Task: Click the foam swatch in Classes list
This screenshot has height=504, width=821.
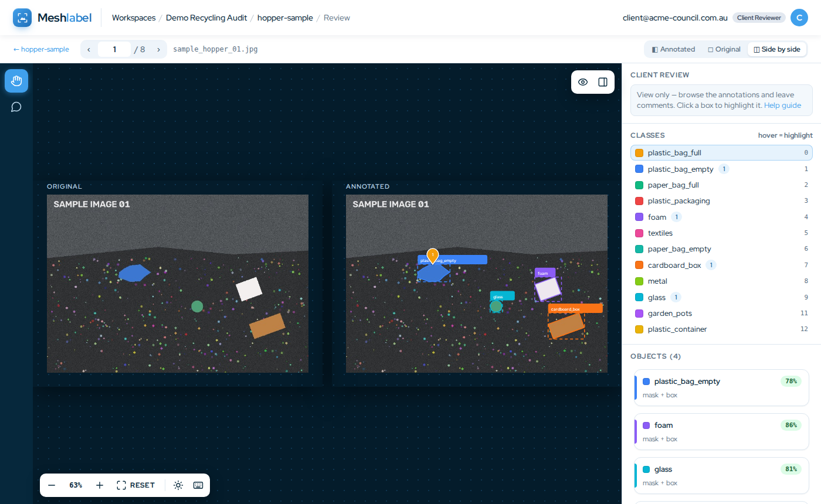Action: 639,217
